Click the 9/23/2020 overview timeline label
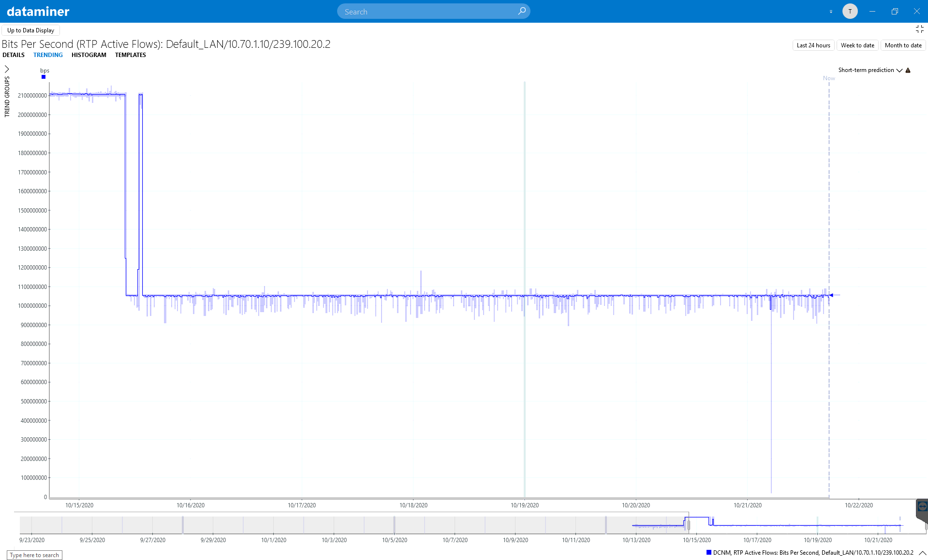The width and height of the screenshot is (928, 560). (x=32, y=540)
